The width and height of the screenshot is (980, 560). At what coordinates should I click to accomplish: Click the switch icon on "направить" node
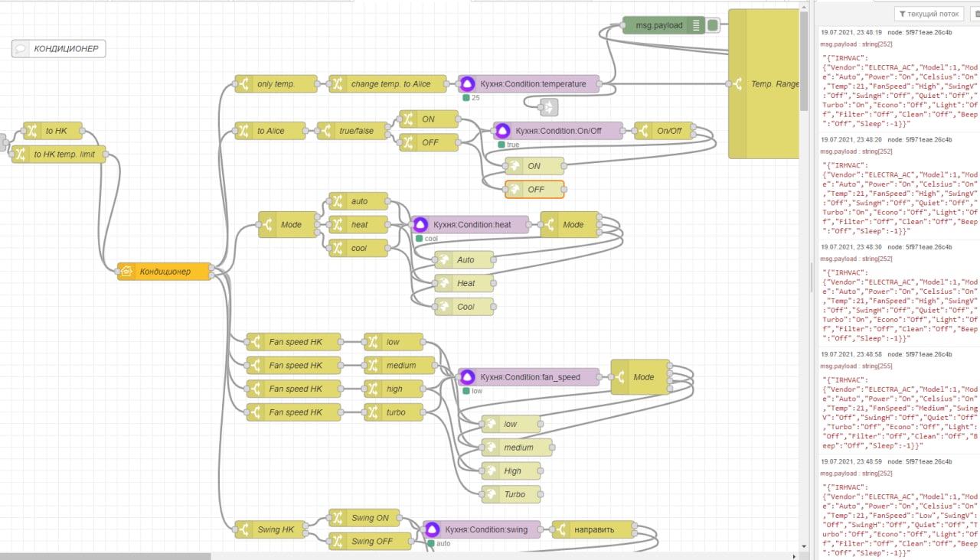click(560, 529)
